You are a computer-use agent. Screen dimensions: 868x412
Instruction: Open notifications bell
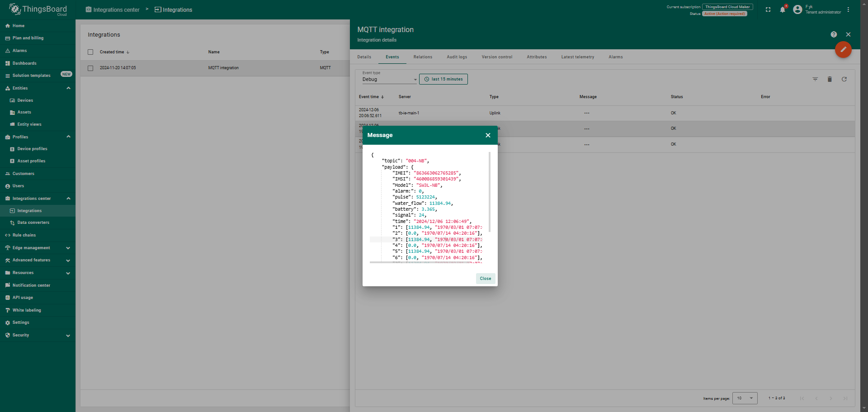[783, 9]
